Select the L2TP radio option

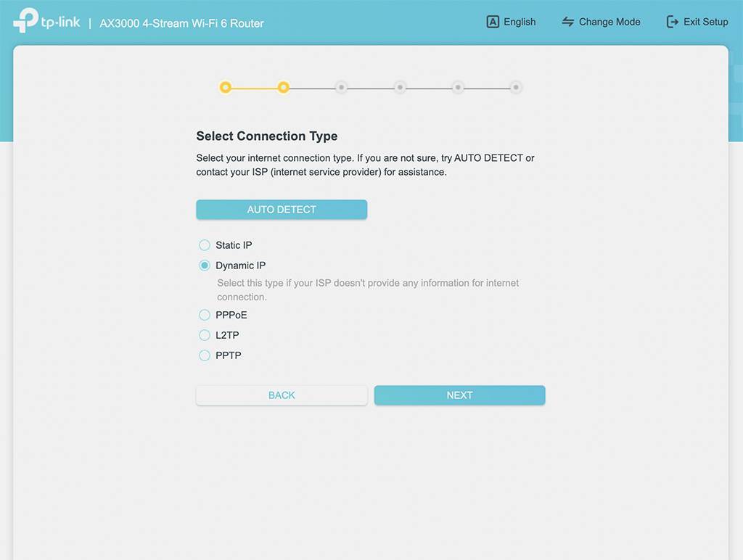point(205,335)
